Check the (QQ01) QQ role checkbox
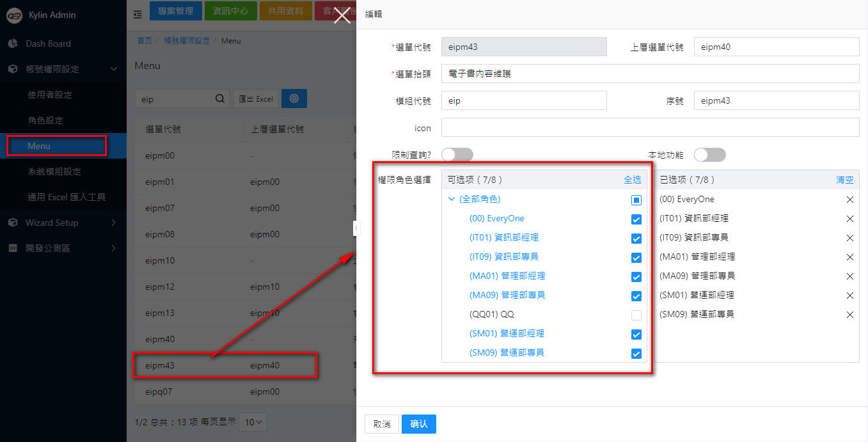This screenshot has width=868, height=442. tap(636, 315)
